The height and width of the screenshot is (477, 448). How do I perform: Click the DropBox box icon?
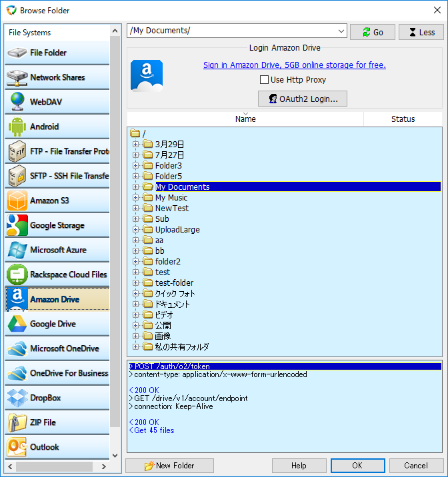point(17,398)
